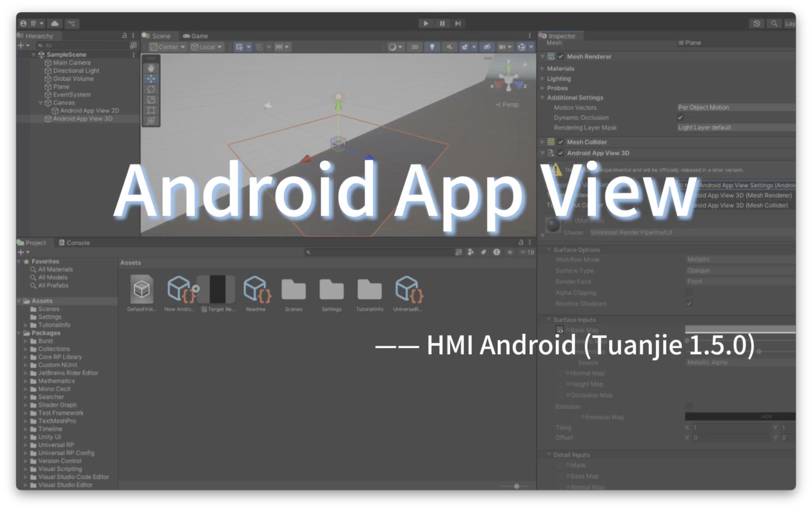Image resolution: width=812 pixels, height=510 pixels.
Task: Expand the TutorialInfo folder in tree
Action: pyautogui.click(x=26, y=325)
